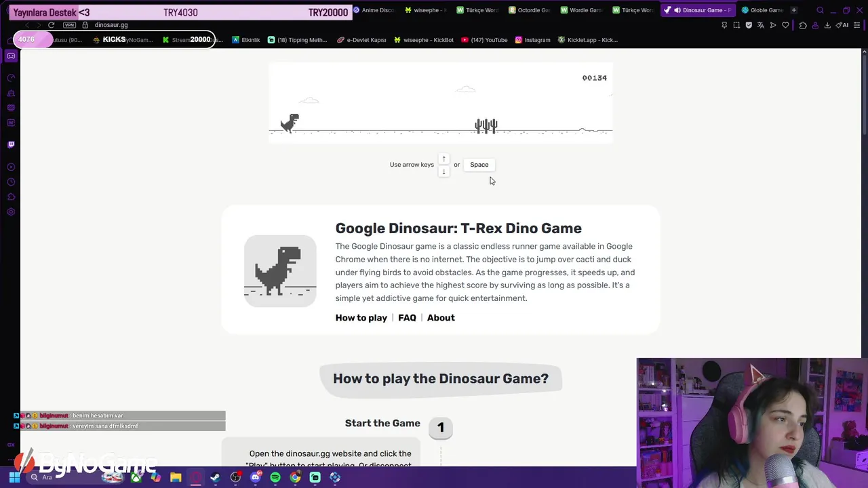Image resolution: width=868 pixels, height=488 pixels.
Task: Open the sidebar letter M panel icon
Action: pos(11,123)
